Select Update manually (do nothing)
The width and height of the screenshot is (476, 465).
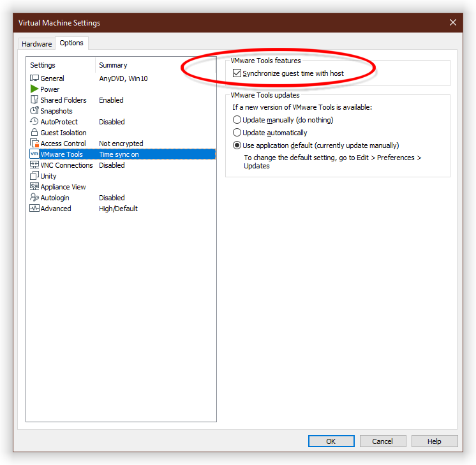click(x=237, y=119)
